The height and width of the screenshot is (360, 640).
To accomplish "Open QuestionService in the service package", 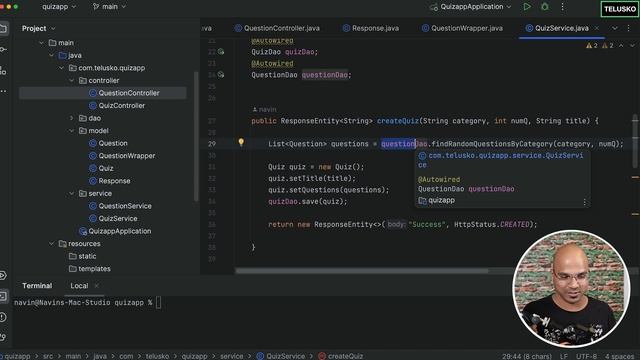I will coord(125,206).
